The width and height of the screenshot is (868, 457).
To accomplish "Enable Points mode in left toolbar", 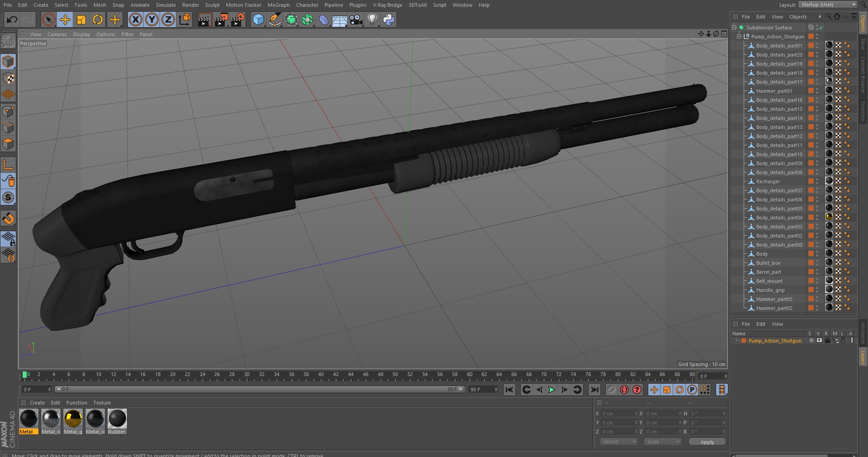I will coord(8,111).
